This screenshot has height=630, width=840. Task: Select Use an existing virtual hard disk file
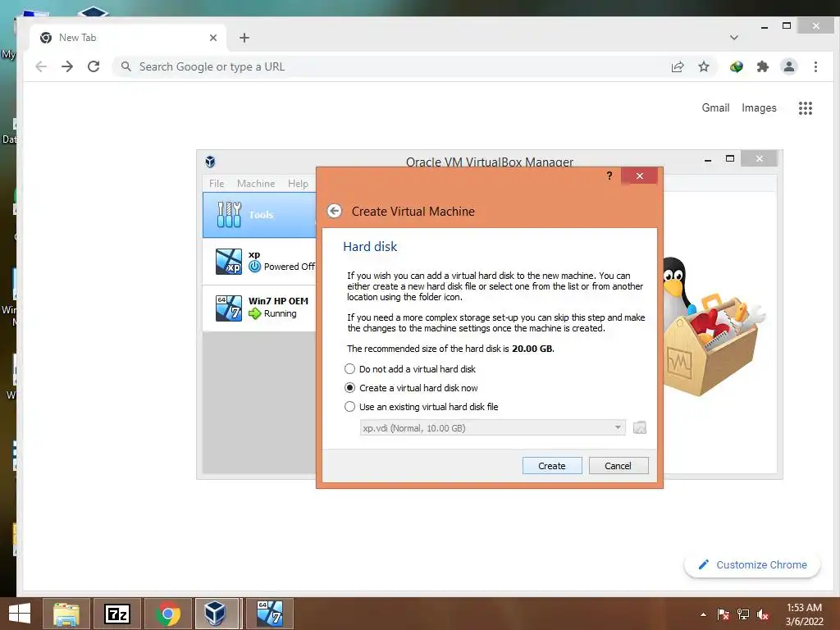421,407
